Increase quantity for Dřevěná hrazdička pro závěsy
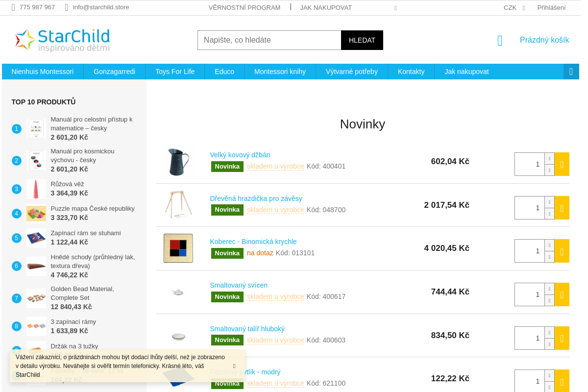588x392 pixels. tap(549, 202)
